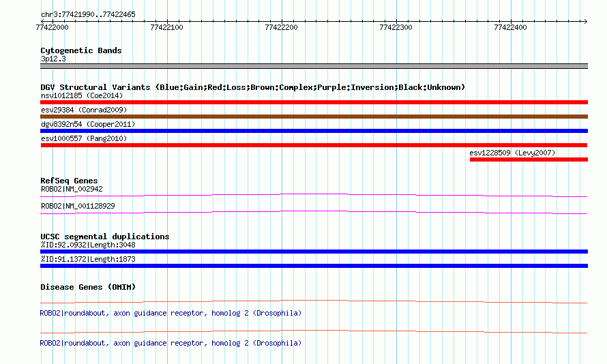Click the blue bar for duplication Length:1873
Image resolution: width=607 pixels, height=364 pixels.
[x=314, y=266]
